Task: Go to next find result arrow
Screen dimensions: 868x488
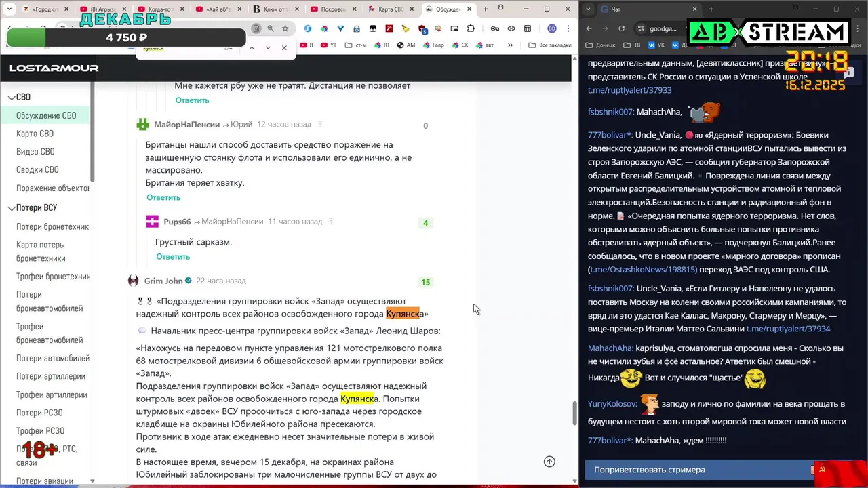Action: click(268, 48)
